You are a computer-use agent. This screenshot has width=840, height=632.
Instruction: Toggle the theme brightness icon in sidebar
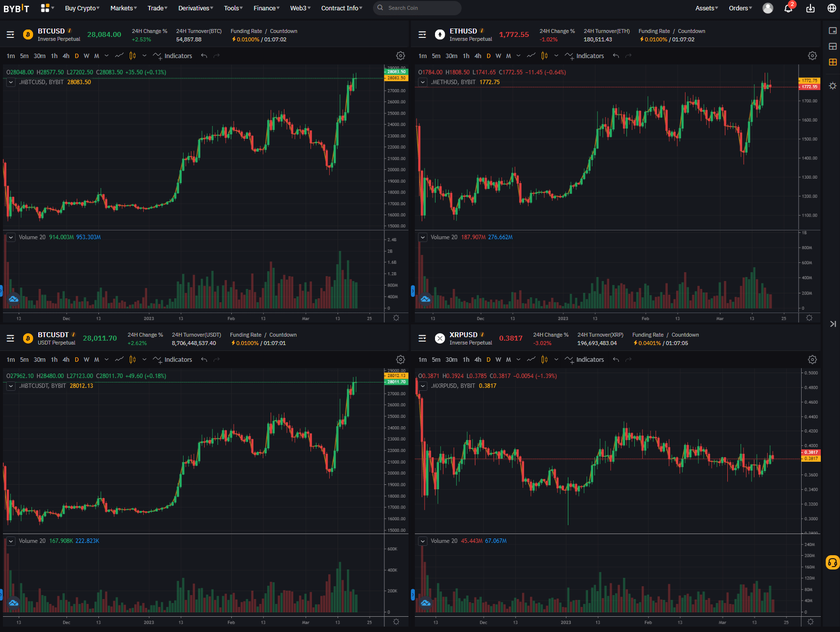pyautogui.click(x=833, y=86)
